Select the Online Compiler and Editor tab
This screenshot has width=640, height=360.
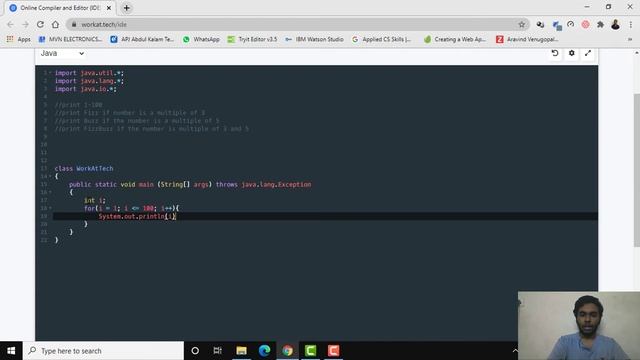[59, 8]
